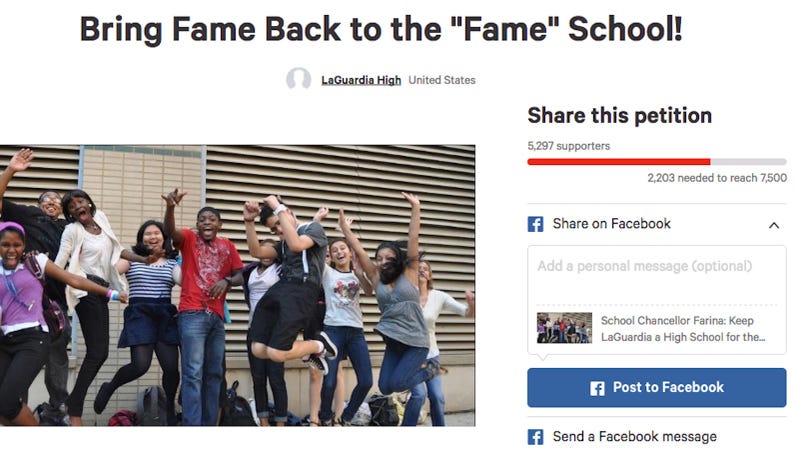
Task: Click the United States location text
Action: point(442,80)
